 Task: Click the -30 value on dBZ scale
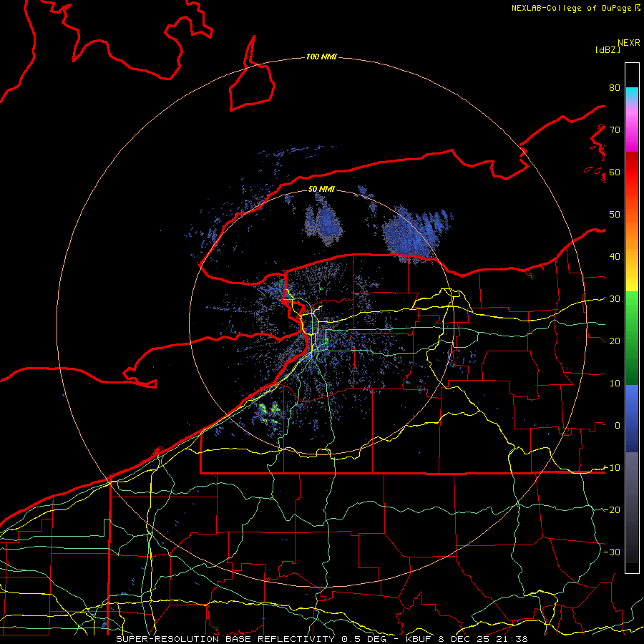(x=612, y=552)
